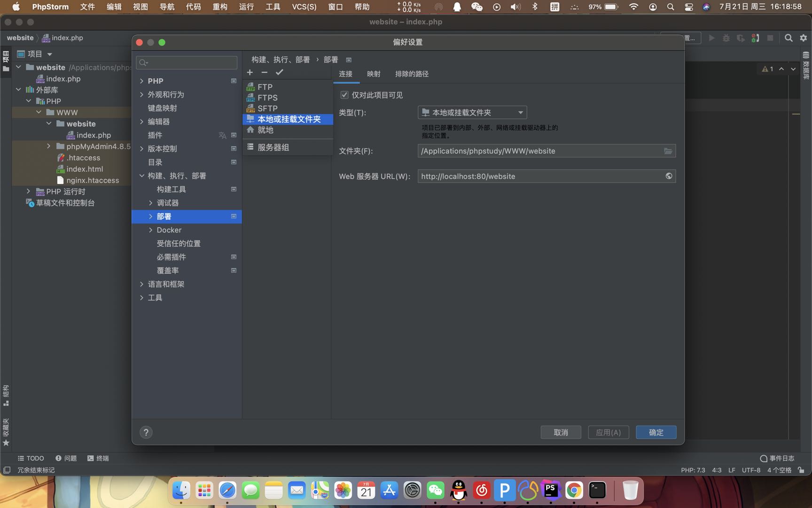This screenshot has height=508, width=812.
Task: Click the inspection warning indicator in editor
Action: (x=768, y=69)
